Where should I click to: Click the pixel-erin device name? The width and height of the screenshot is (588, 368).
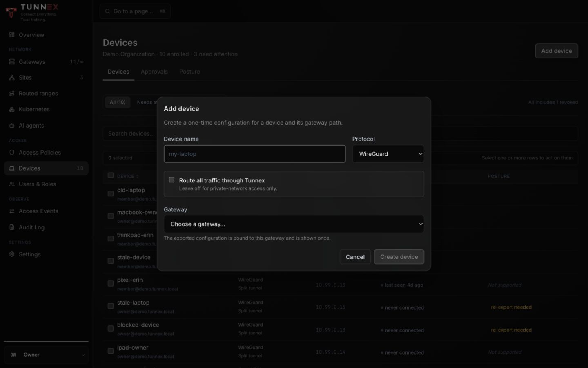click(130, 280)
